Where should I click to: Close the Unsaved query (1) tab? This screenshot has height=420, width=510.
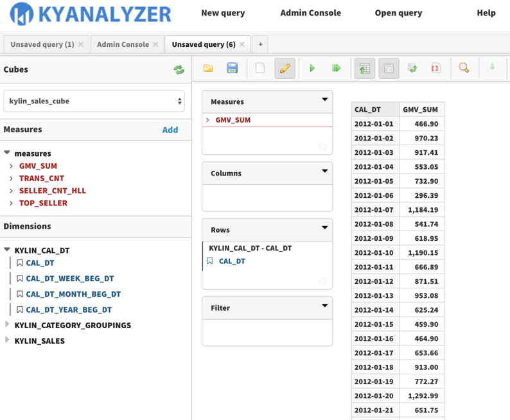pyautogui.click(x=81, y=44)
